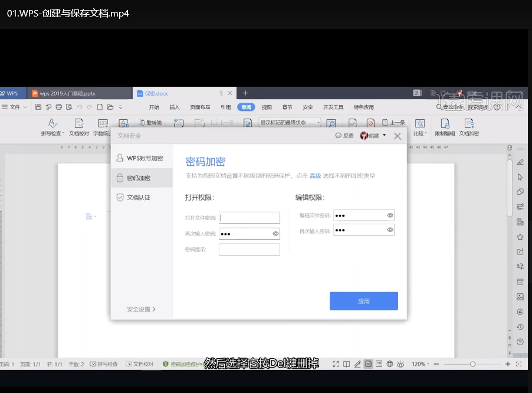Show password in 编辑权限 confirm password field
The width and height of the screenshot is (532, 393).
point(390,230)
